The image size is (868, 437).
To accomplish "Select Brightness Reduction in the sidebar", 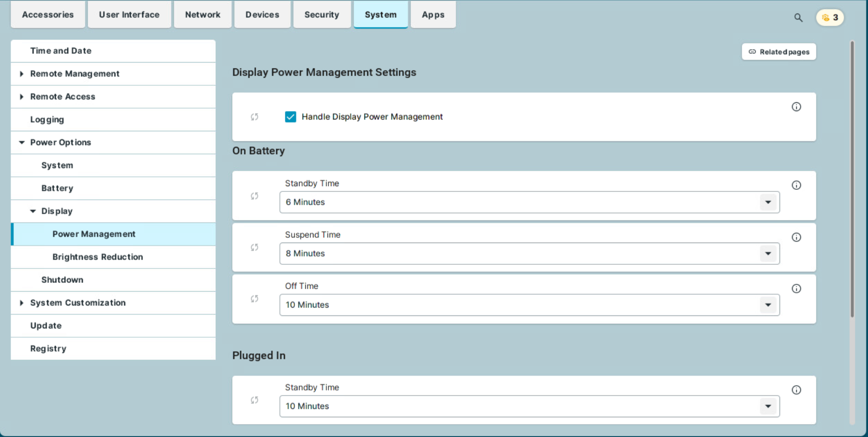I will coord(97,257).
